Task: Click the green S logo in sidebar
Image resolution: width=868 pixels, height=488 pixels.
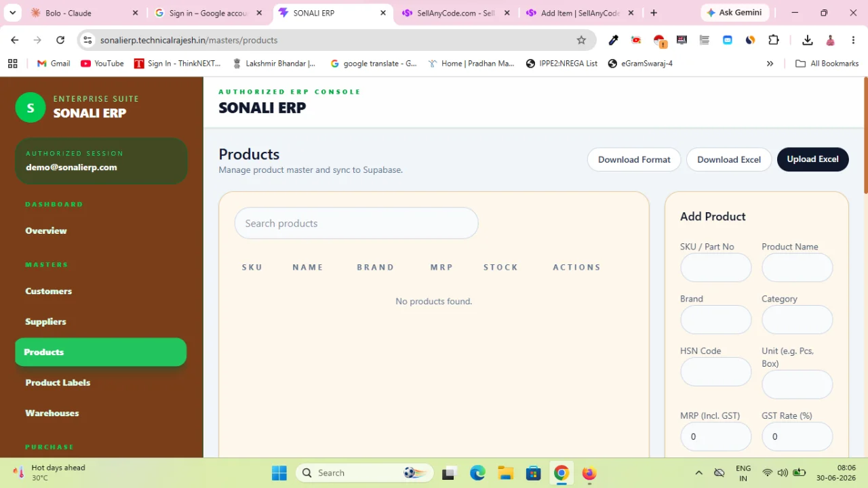Action: 30,108
